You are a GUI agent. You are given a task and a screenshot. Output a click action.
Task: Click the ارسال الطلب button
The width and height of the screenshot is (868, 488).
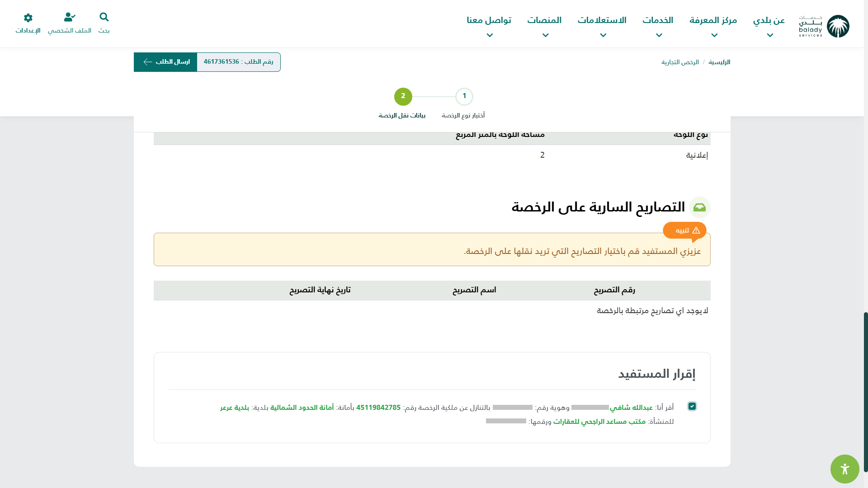tap(172, 62)
